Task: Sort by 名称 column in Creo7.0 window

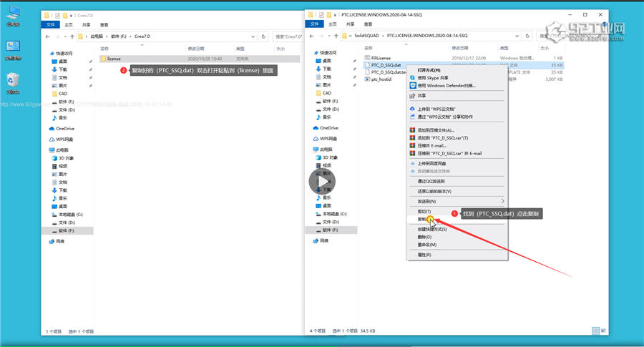Action: coord(104,49)
